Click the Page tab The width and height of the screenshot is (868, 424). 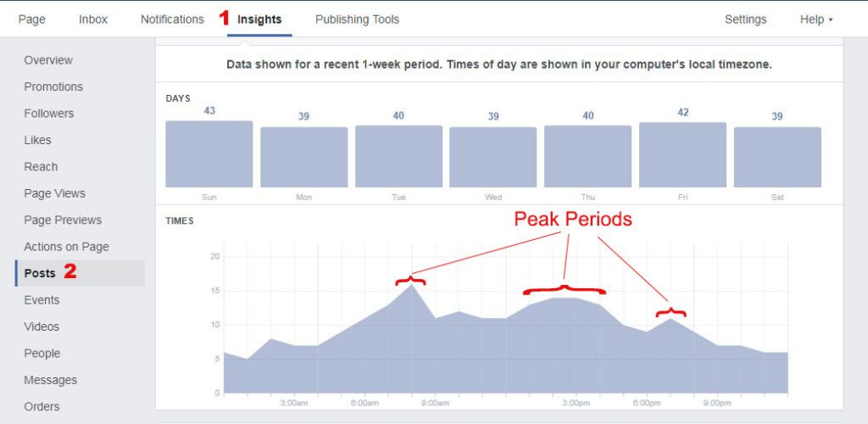click(32, 20)
